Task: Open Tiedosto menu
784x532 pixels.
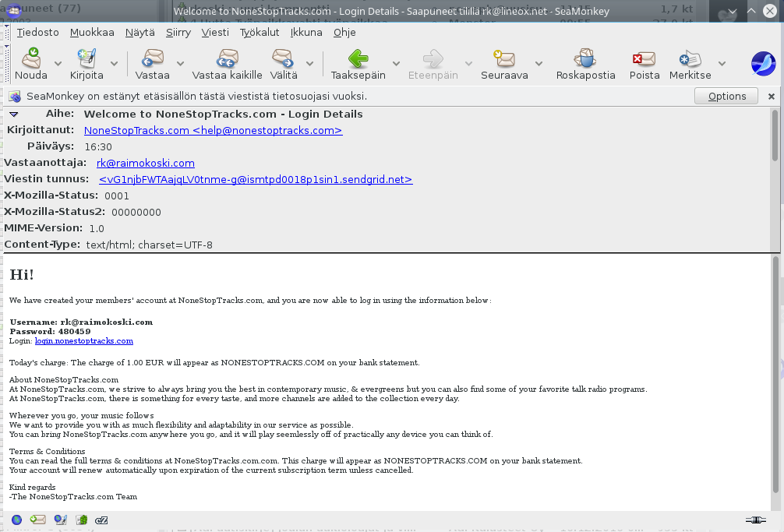Action: [x=37, y=33]
